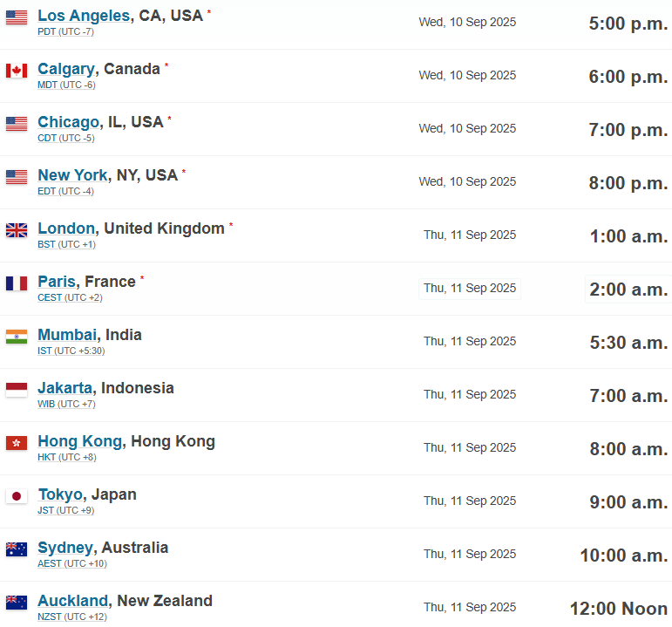Screen dimensions: 672x627
Task: Click the US flag beside Los Angeles
Action: (17, 17)
